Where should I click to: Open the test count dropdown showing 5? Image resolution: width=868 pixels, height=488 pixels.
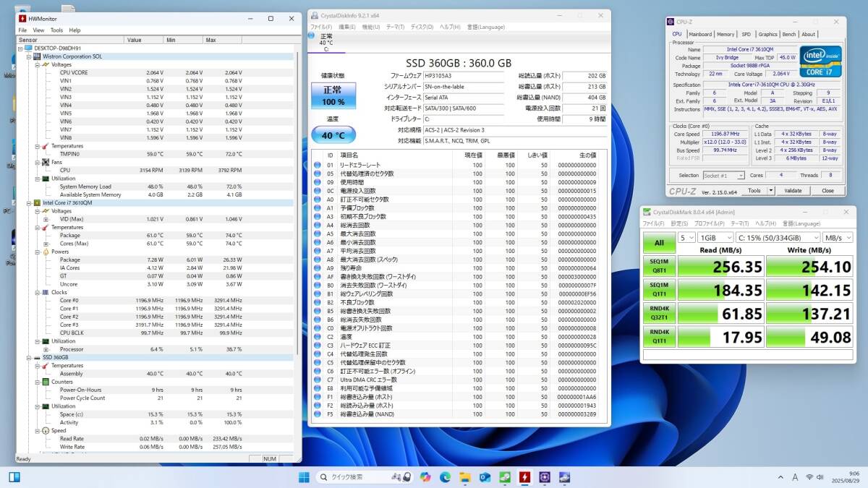point(686,237)
